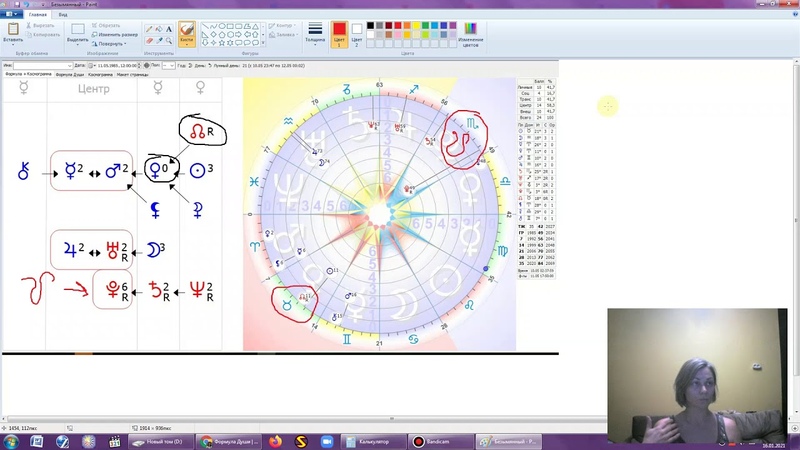The image size is (800, 450).
Task: Click image size 1914 × 936пкс in status bar
Action: click(x=152, y=428)
